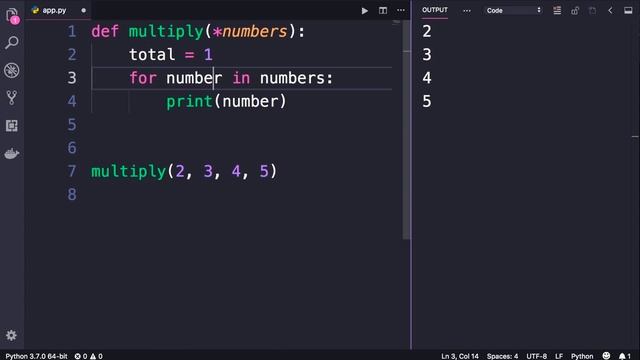Open the Debug sidebar view
Screen dimensions: 640x360
click(12, 70)
